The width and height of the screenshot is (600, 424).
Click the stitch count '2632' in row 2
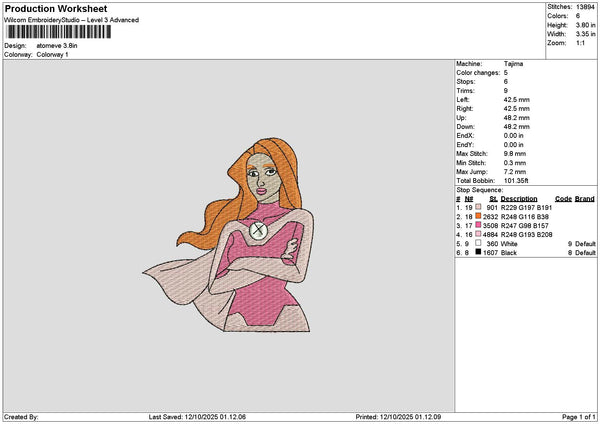click(490, 217)
